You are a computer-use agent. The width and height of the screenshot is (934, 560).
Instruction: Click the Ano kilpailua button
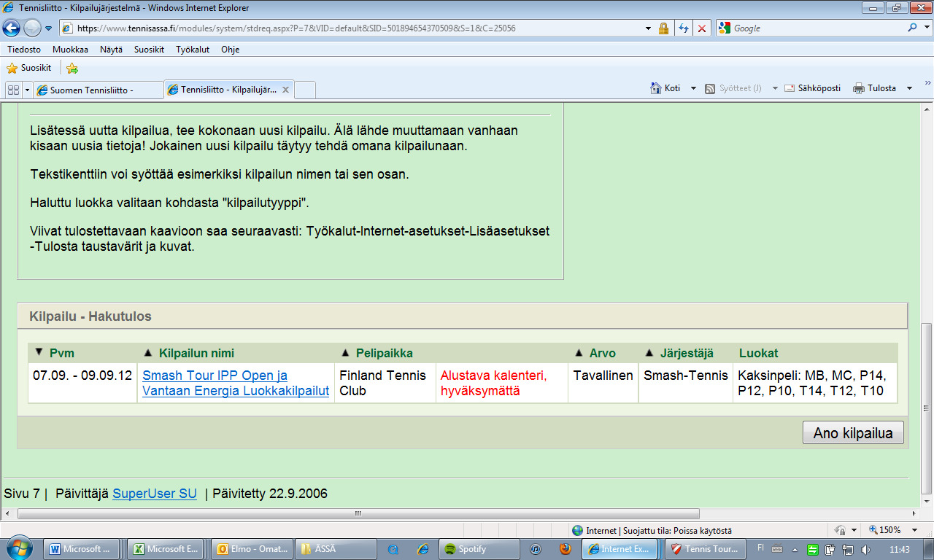(x=853, y=433)
